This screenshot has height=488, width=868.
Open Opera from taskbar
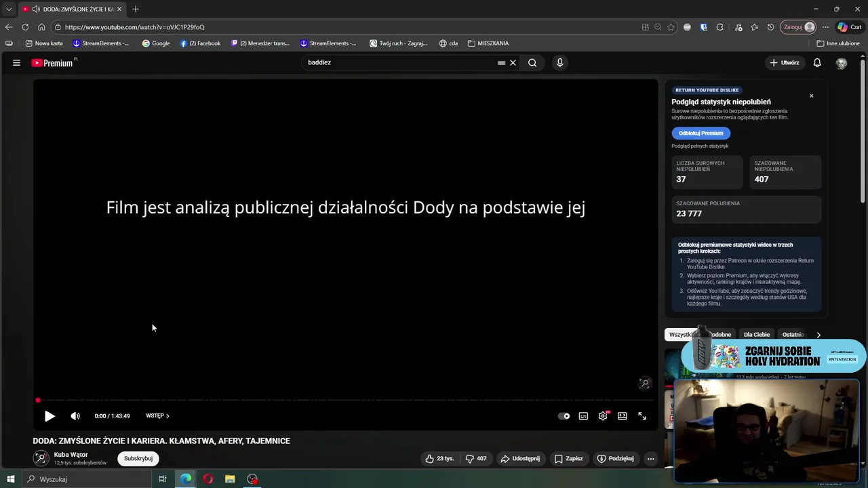pyautogui.click(x=208, y=479)
